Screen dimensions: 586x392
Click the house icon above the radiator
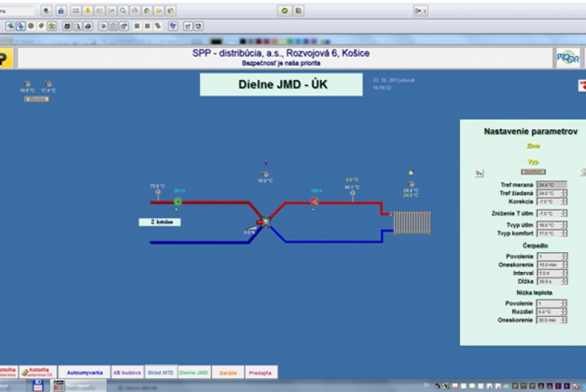(x=411, y=173)
